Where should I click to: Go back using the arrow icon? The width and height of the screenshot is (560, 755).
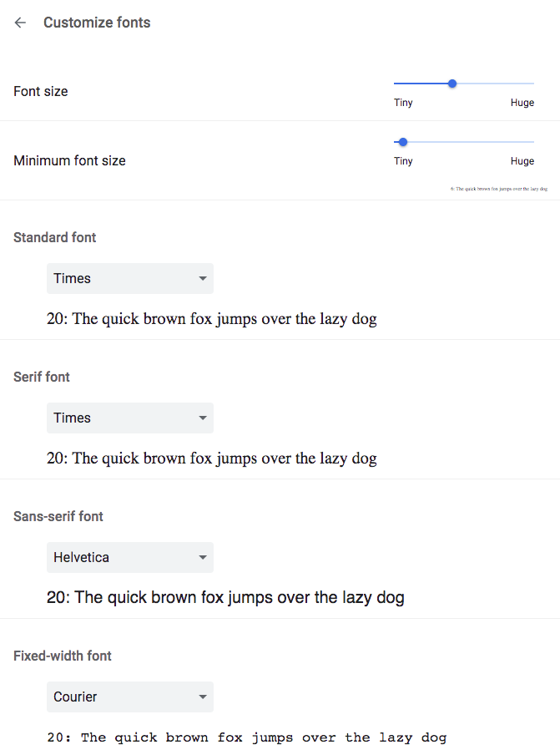pyautogui.click(x=20, y=23)
